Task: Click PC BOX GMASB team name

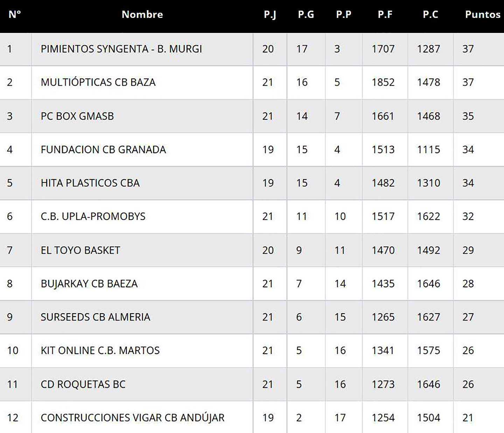Action: (77, 116)
